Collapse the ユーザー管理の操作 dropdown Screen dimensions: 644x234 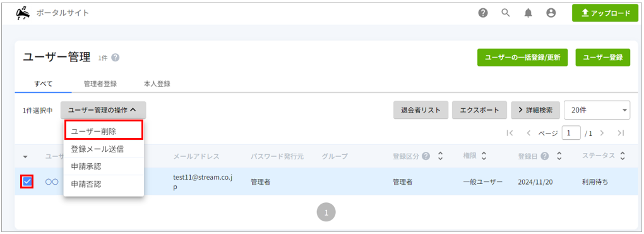click(x=103, y=110)
